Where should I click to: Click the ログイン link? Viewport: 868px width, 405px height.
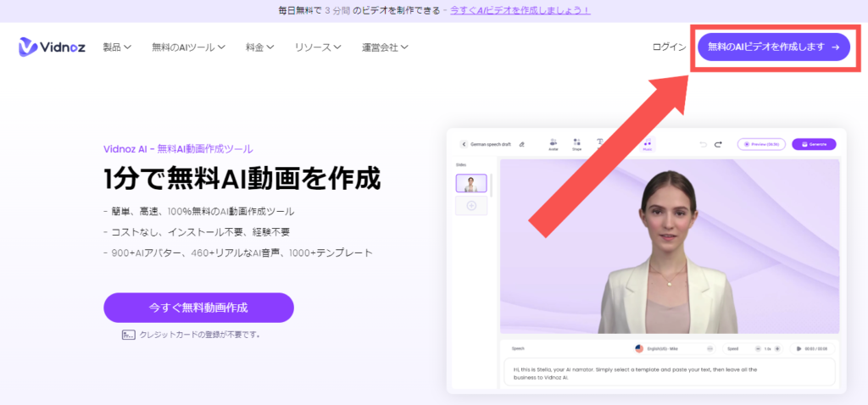point(670,47)
